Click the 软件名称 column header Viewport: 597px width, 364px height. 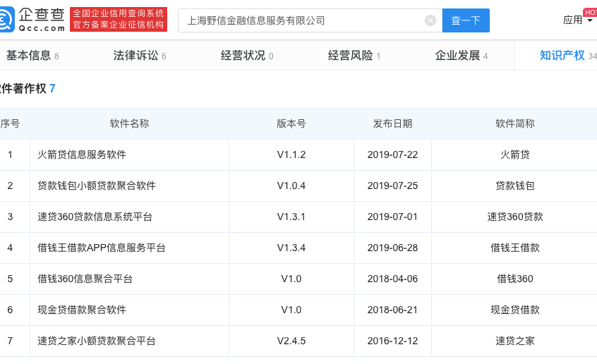click(x=129, y=123)
